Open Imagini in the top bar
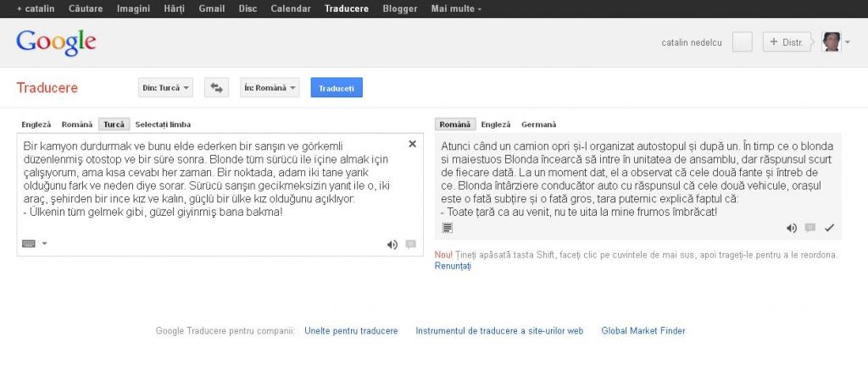The width and height of the screenshot is (868, 392). [133, 8]
